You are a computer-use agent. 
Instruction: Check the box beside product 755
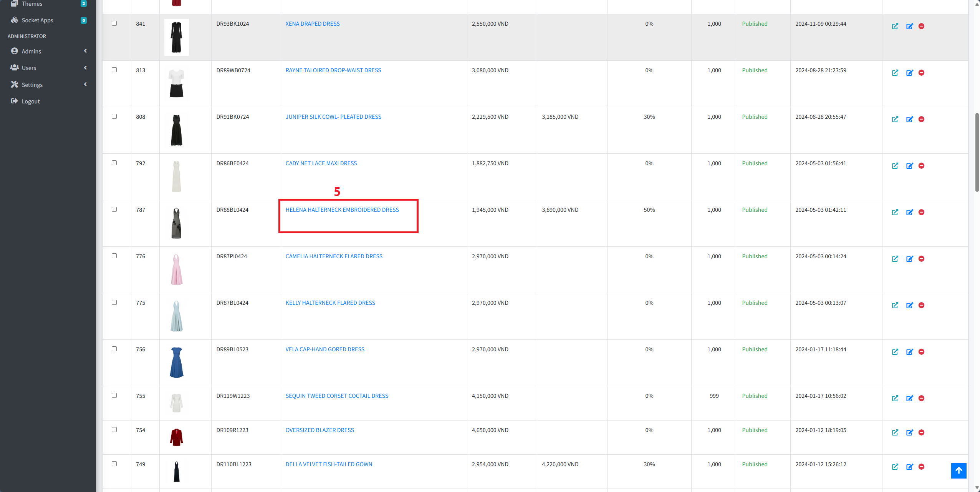[114, 396]
